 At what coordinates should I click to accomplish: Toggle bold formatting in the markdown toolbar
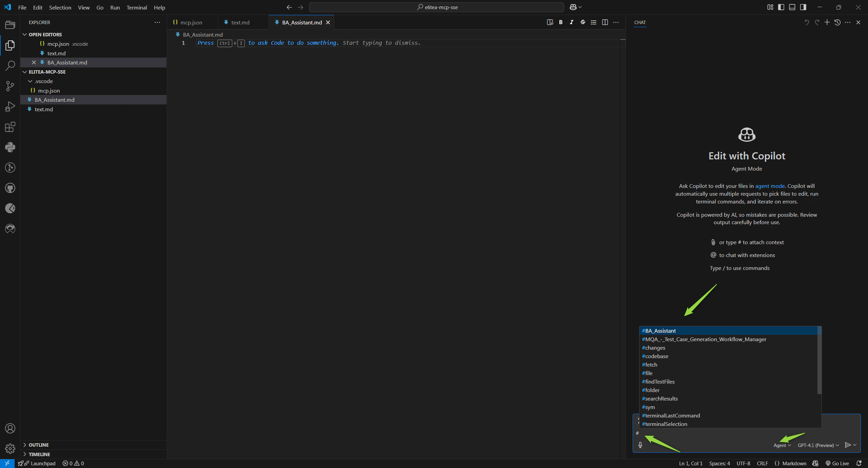tap(560, 22)
